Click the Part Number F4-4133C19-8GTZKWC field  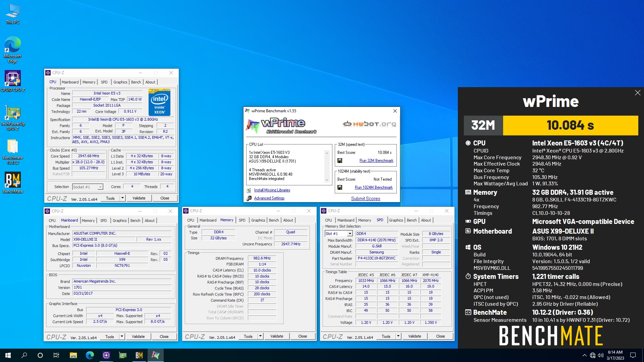[x=376, y=258]
